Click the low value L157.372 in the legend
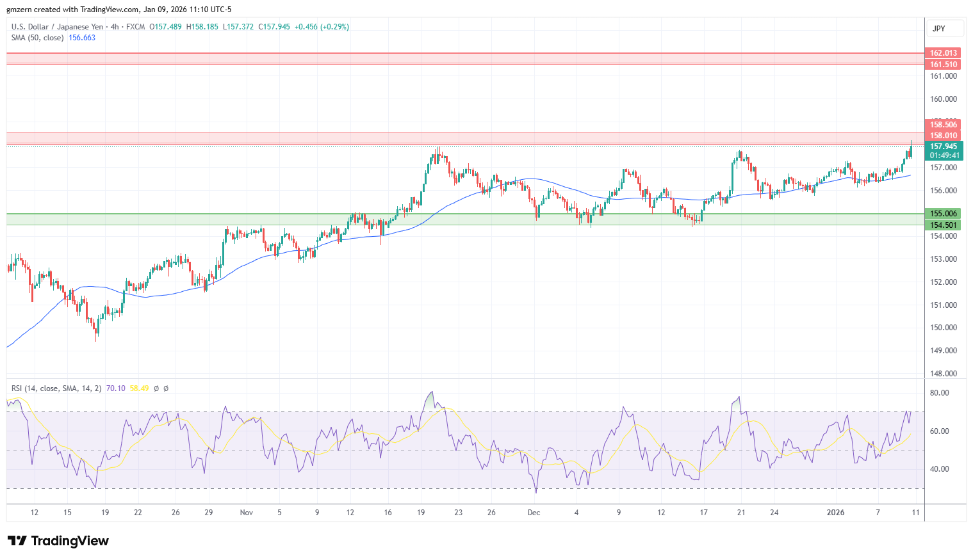The width and height of the screenshot is (973, 560). [x=238, y=27]
